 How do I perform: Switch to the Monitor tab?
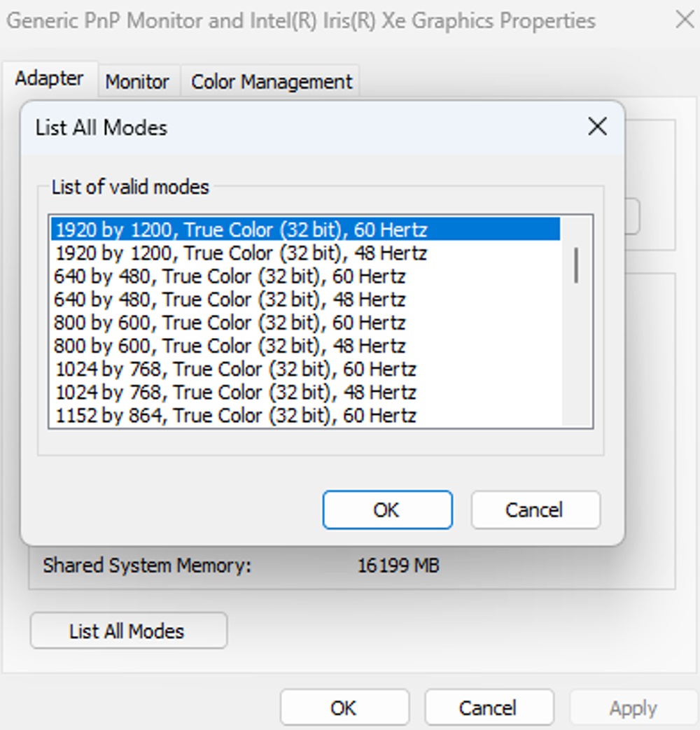click(137, 81)
